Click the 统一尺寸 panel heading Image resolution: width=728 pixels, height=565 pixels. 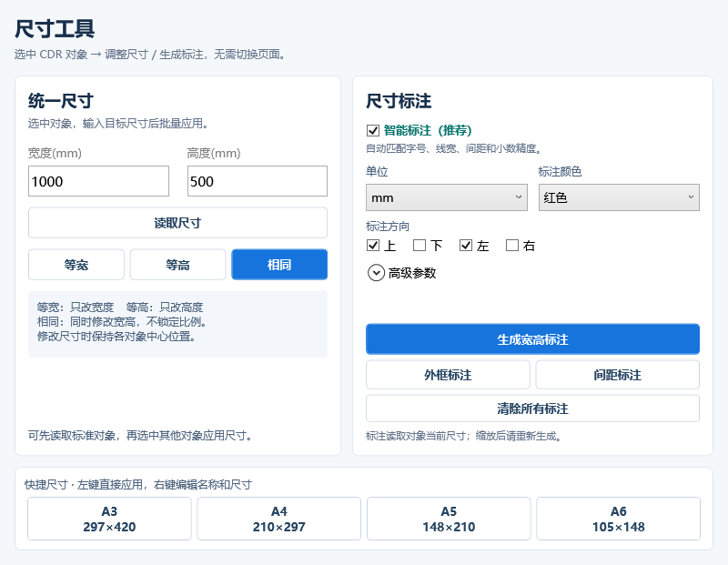point(61,101)
